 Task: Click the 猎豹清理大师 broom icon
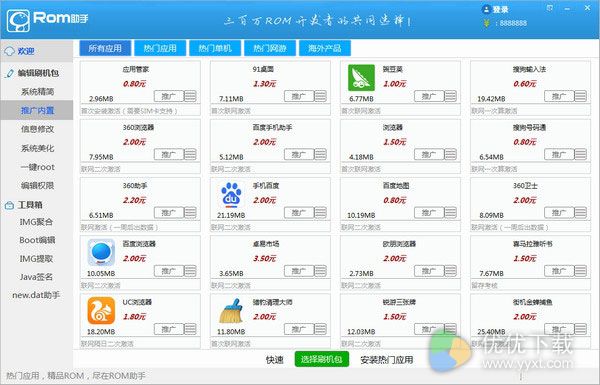click(231, 311)
